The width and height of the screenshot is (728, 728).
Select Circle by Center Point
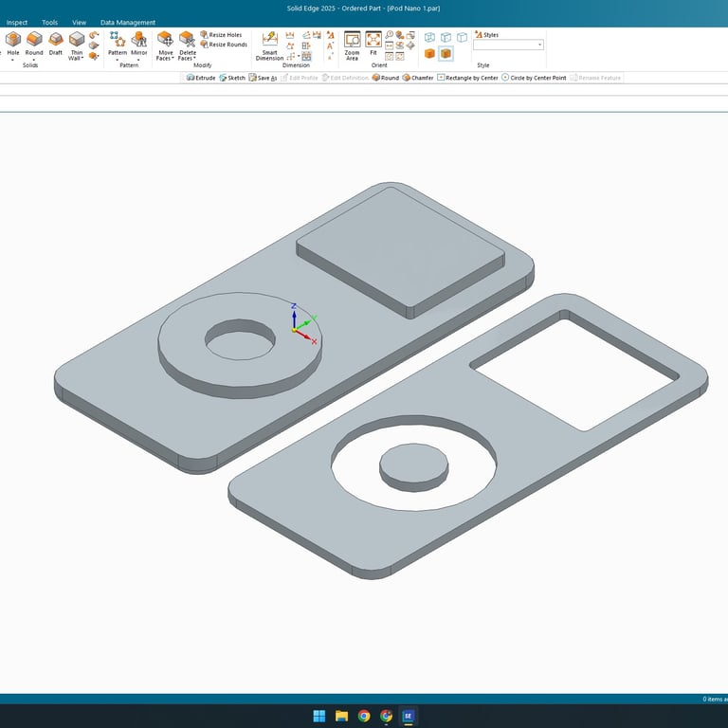point(534,78)
